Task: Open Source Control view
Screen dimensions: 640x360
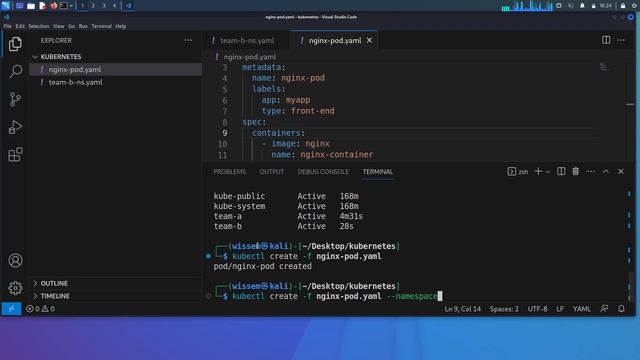Action: 15,99
